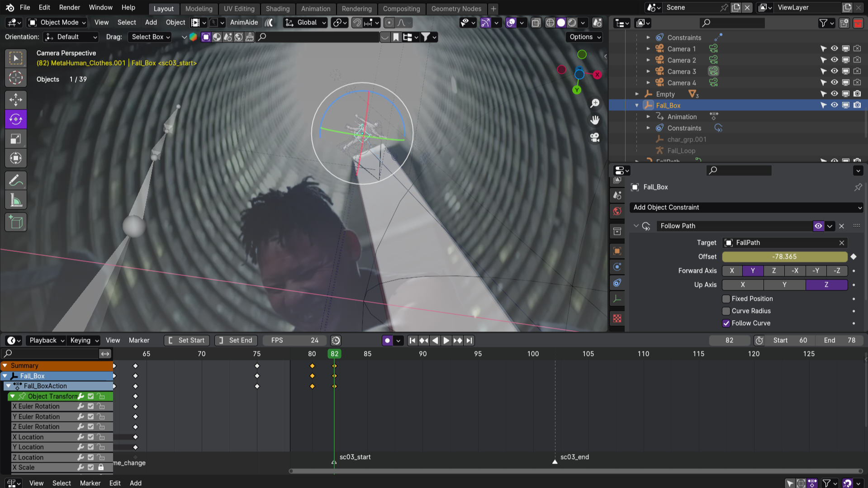This screenshot has width=868, height=488.
Task: Toggle camera view with the camera icon
Action: pos(595,137)
